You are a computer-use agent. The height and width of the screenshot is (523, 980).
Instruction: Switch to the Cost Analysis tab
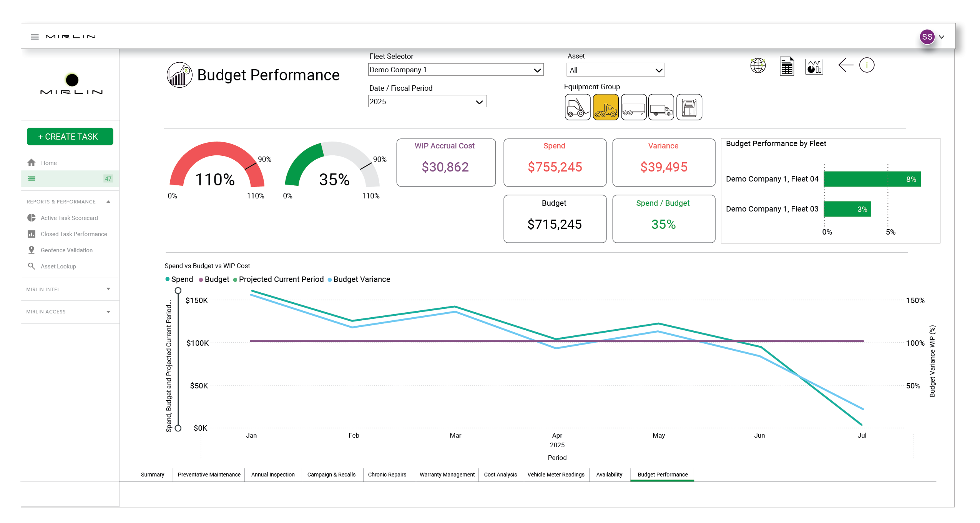pos(500,475)
